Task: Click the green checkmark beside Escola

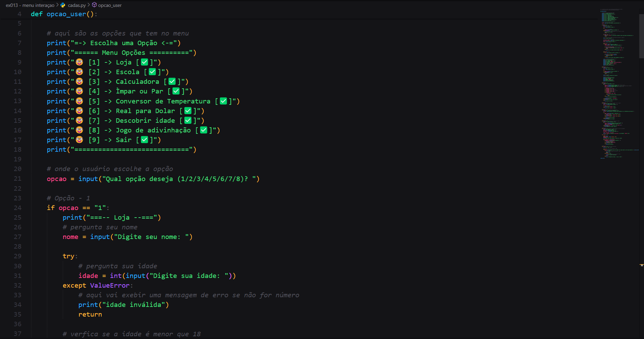Action: 152,72
